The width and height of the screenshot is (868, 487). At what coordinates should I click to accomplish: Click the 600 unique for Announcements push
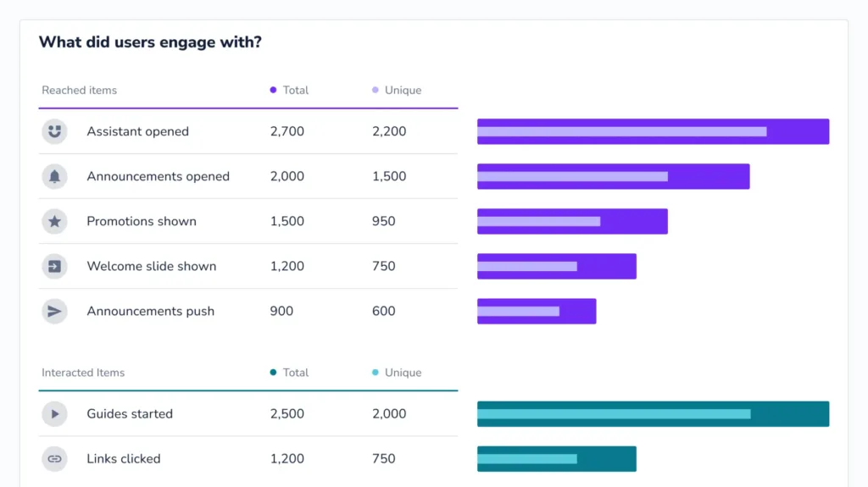[384, 311]
